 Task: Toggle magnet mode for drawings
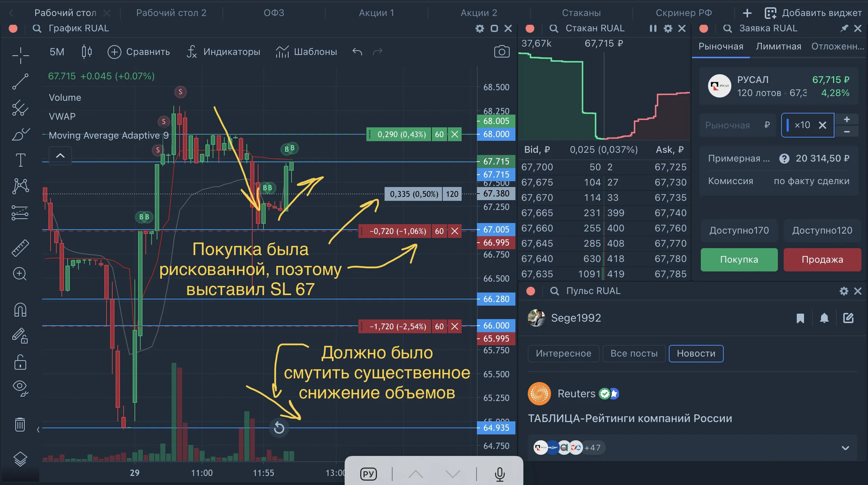[20, 310]
